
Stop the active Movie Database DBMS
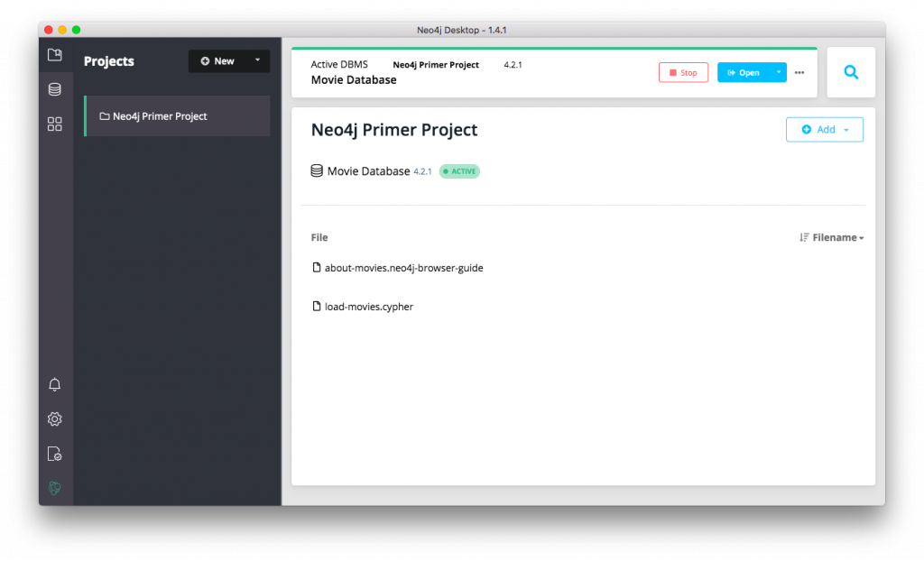[x=683, y=73]
